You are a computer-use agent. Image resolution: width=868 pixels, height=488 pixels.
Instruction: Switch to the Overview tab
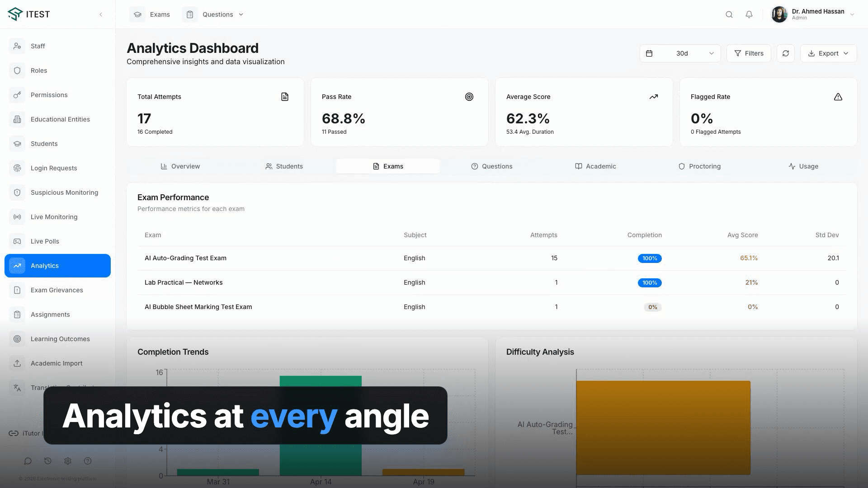click(x=180, y=166)
